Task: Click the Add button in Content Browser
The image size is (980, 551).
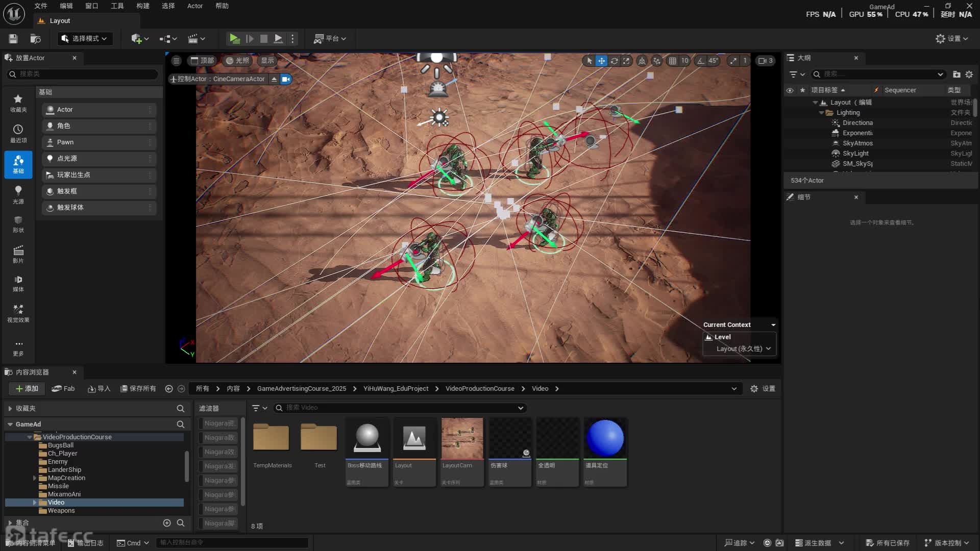Action: tap(27, 389)
